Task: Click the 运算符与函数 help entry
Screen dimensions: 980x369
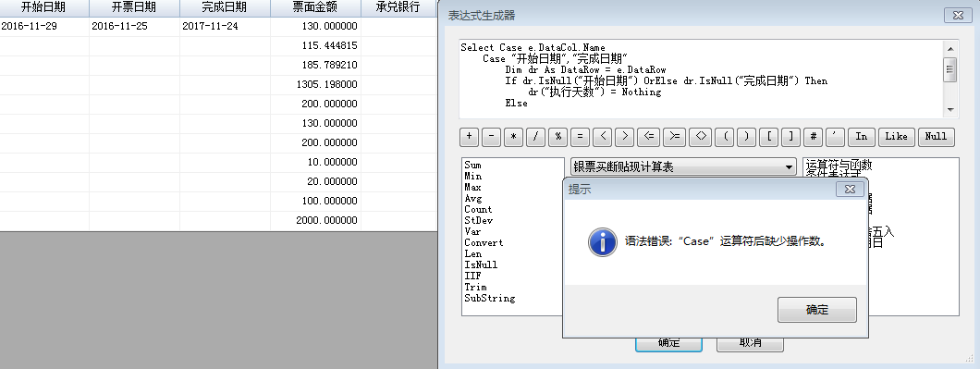Action: click(839, 166)
